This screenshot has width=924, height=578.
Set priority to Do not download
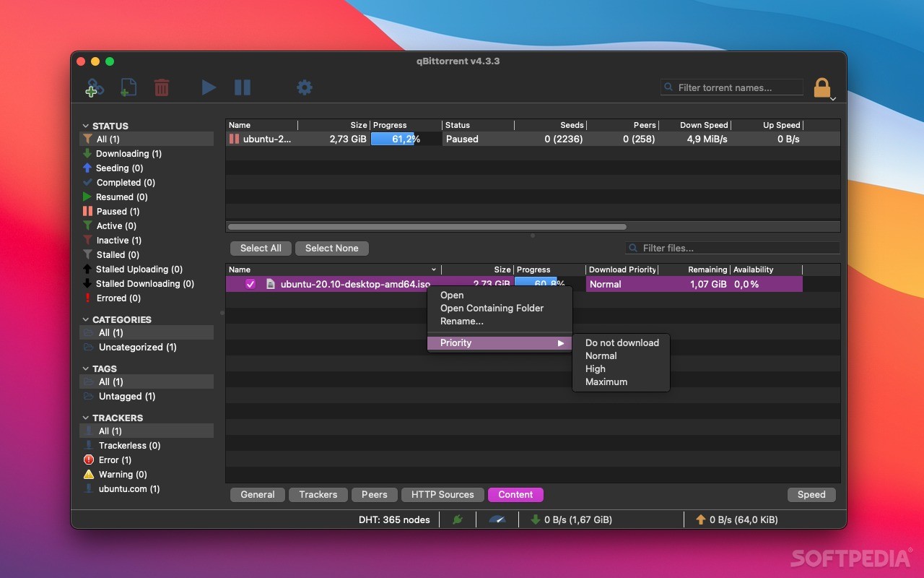[622, 342]
